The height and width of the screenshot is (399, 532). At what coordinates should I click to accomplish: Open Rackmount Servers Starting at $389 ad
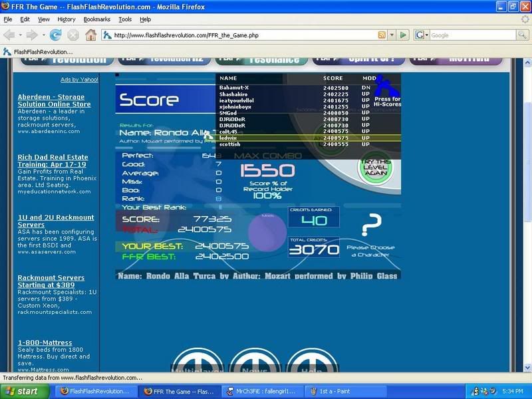pos(51,281)
